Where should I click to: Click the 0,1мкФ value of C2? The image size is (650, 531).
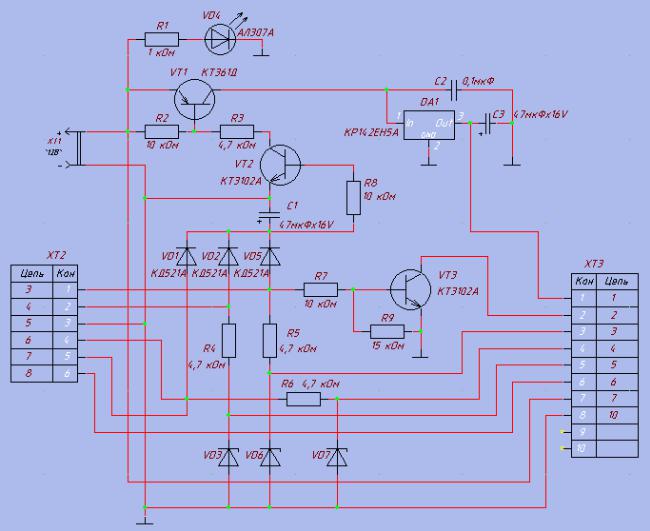click(478, 81)
